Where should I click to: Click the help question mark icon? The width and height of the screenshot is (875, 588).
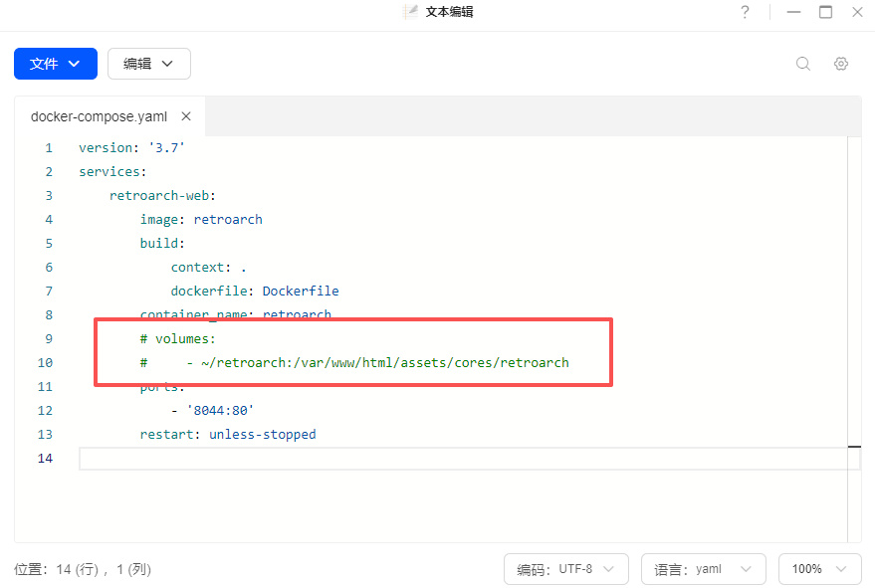pyautogui.click(x=745, y=12)
